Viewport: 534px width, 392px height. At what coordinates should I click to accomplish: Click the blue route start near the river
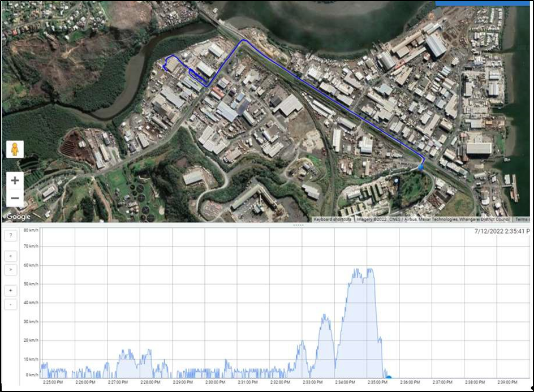pos(165,67)
